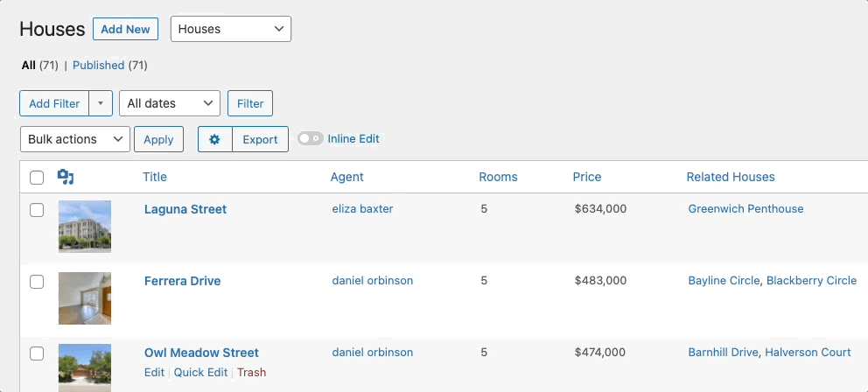Tick the Ferrera Drive row checkbox
868x392 pixels.
37,282
